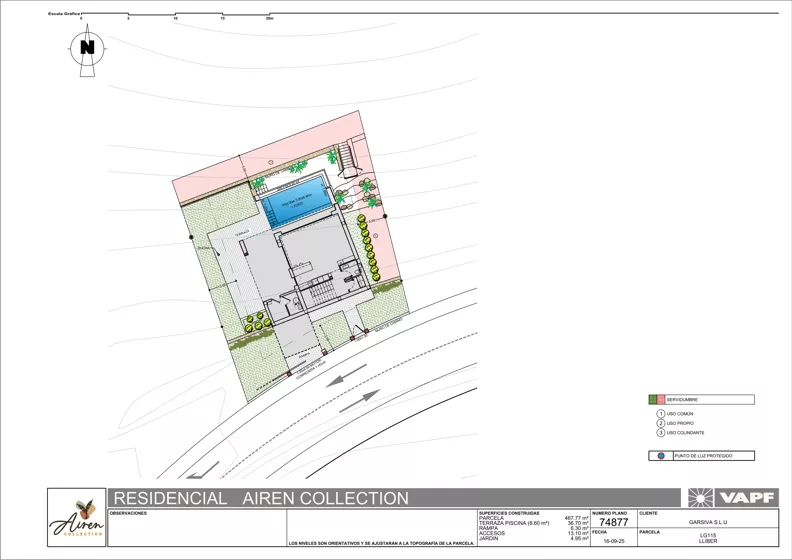This screenshot has width=792, height=560.
Task: Click the pink servidumbre legend swatch
Action: [x=661, y=400]
